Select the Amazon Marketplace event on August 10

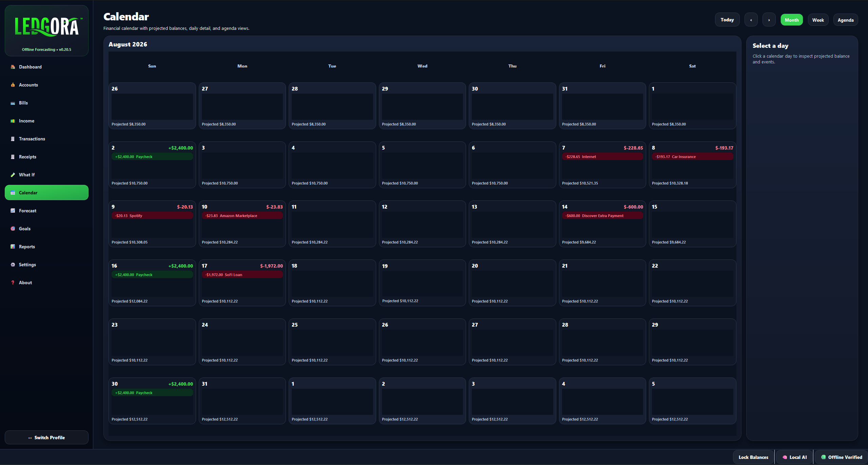(x=242, y=216)
